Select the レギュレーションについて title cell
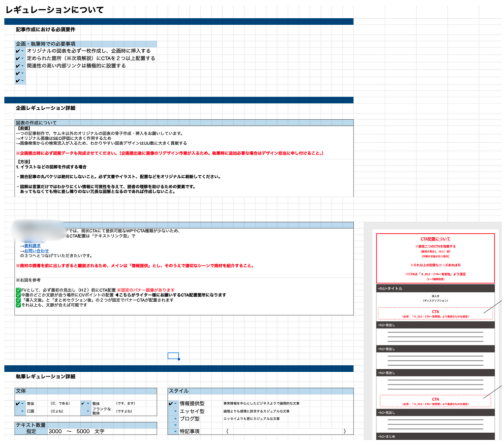The image size is (504, 446). pos(54,10)
